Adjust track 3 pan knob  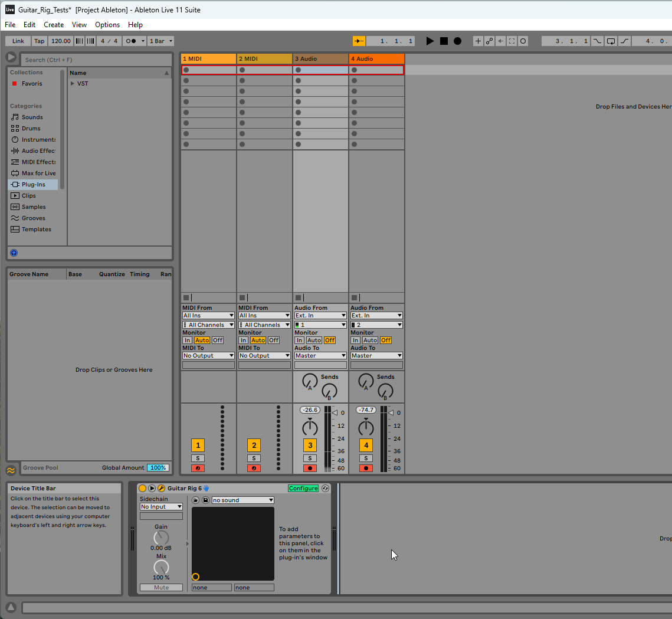tap(310, 427)
